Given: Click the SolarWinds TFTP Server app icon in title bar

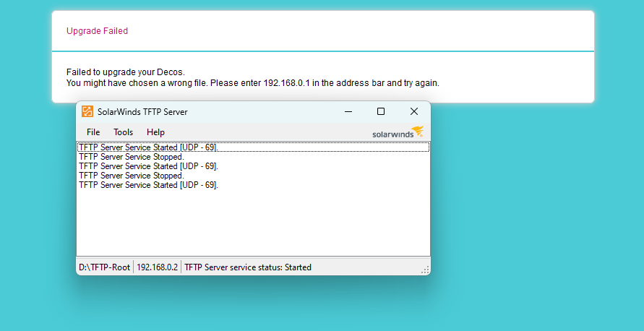Looking at the screenshot, I should [87, 112].
